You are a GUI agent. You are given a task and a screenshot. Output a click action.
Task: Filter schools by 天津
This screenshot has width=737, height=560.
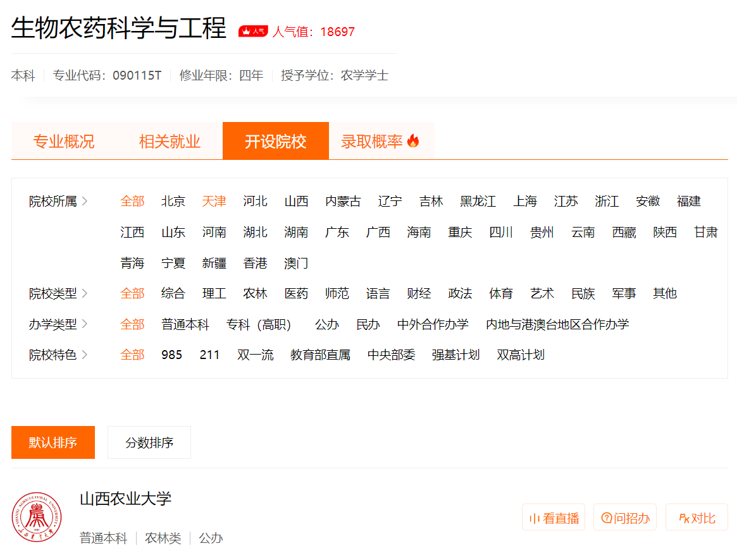(214, 201)
